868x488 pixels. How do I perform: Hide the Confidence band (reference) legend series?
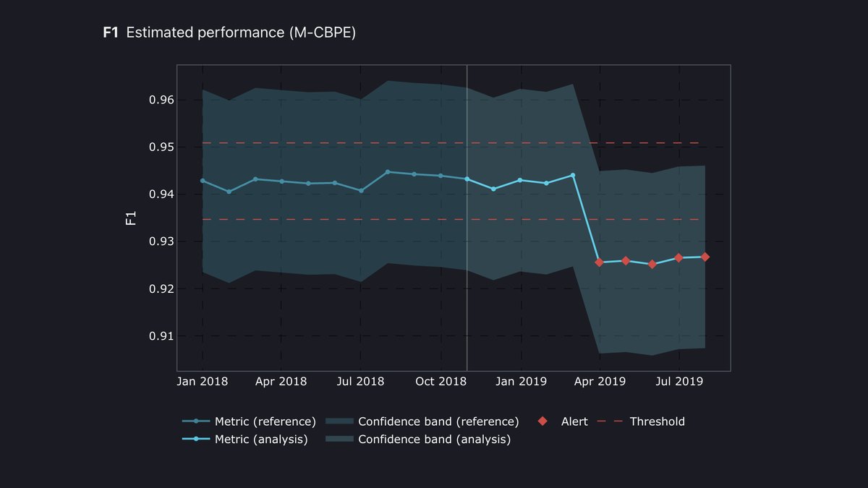tap(422, 421)
